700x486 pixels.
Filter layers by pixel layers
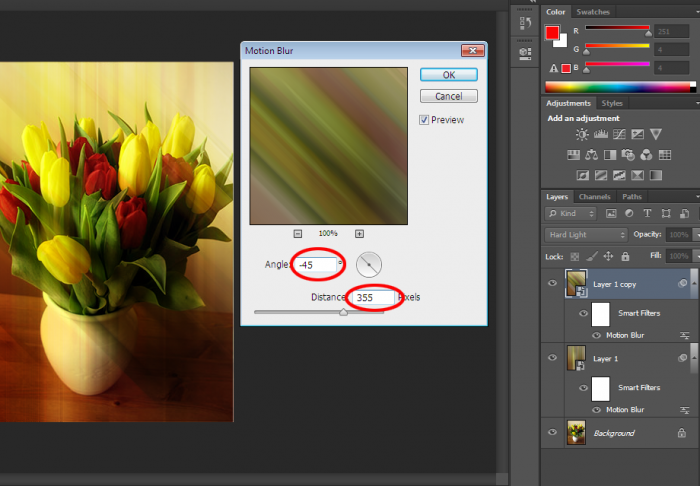pyautogui.click(x=611, y=213)
